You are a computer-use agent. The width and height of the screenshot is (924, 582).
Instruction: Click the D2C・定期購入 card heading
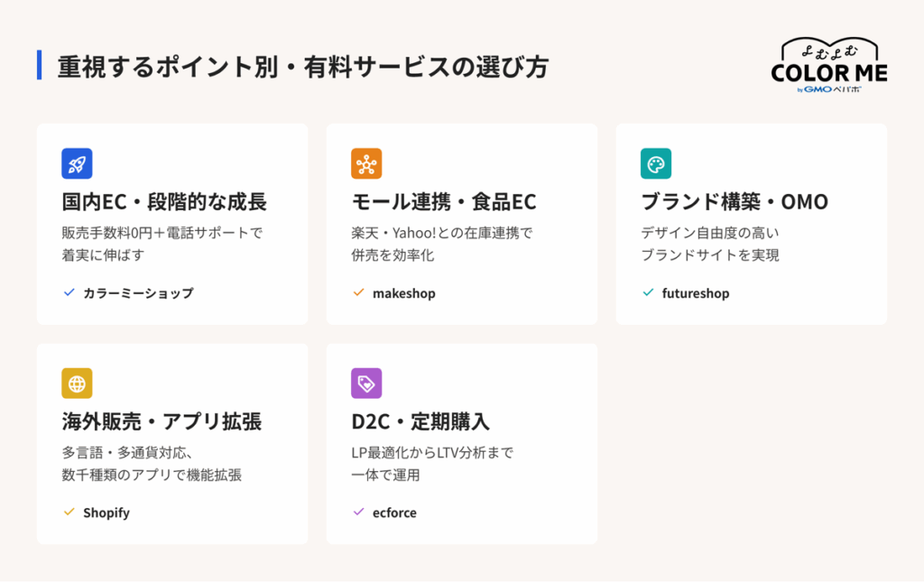(x=420, y=421)
